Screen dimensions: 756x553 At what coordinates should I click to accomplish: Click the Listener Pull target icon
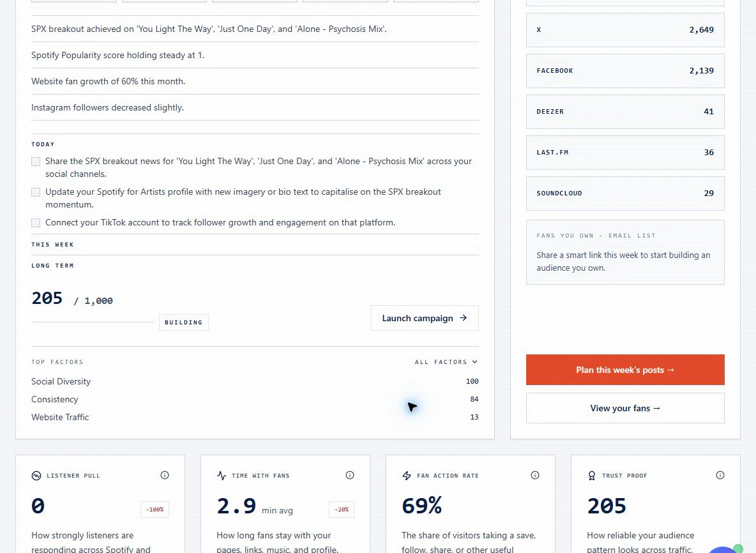(x=36, y=476)
